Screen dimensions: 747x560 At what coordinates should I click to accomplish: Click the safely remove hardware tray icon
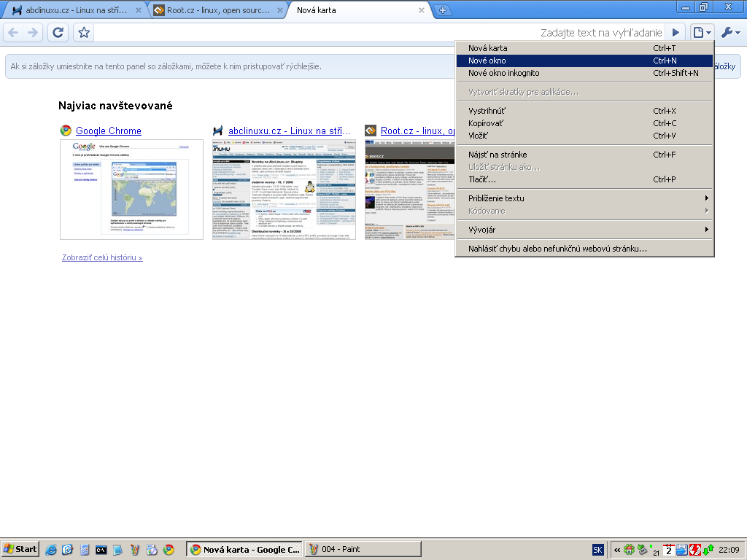pyautogui.click(x=643, y=550)
